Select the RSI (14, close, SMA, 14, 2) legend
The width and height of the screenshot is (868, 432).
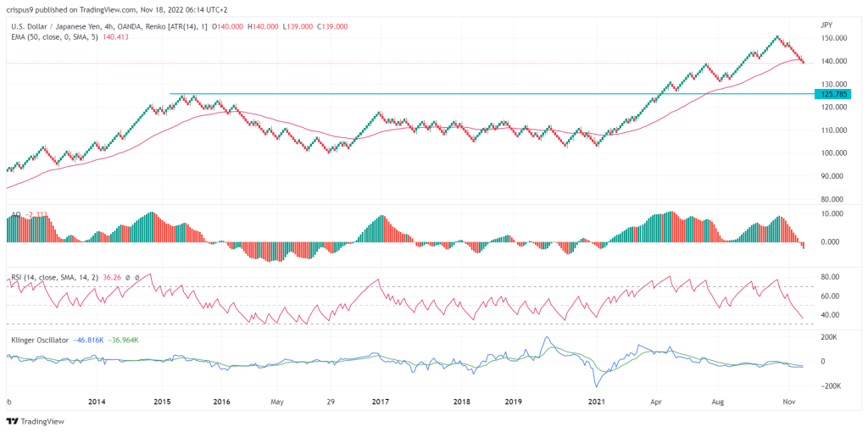pyautogui.click(x=53, y=277)
